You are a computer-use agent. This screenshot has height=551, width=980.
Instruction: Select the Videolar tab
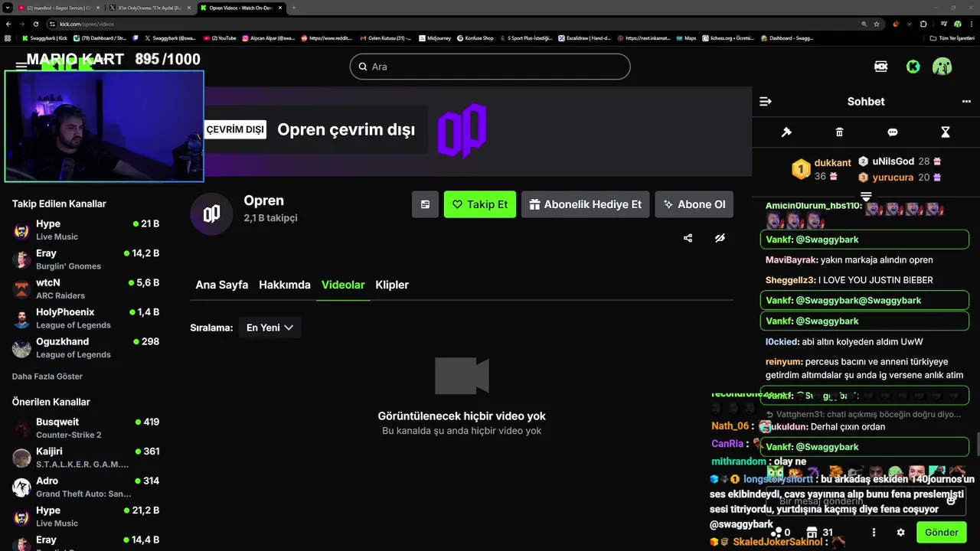(343, 285)
